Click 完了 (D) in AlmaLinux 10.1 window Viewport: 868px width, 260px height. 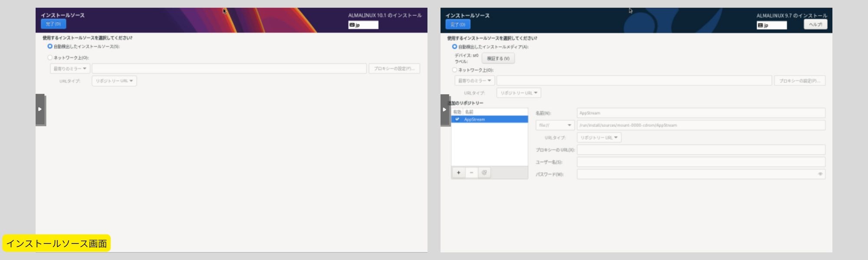pos(53,24)
